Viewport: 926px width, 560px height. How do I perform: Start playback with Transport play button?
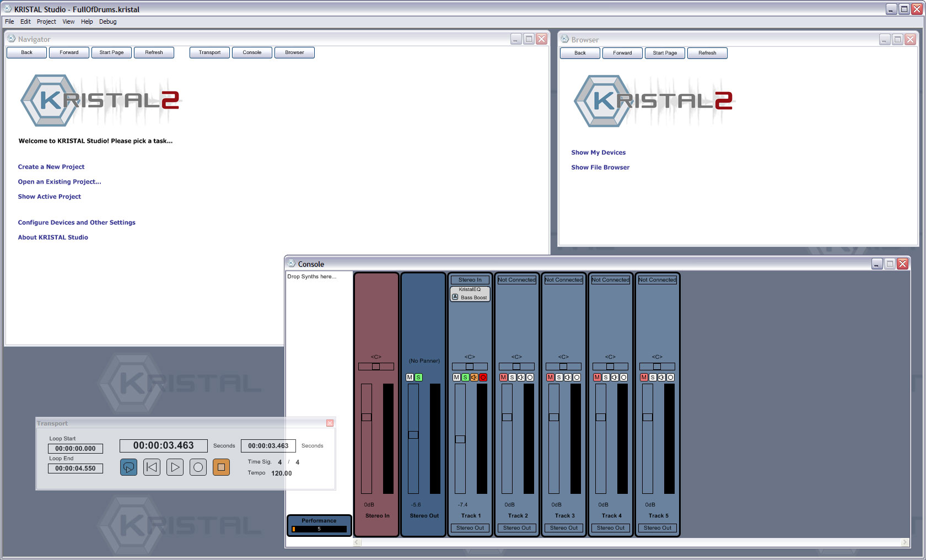(x=175, y=467)
